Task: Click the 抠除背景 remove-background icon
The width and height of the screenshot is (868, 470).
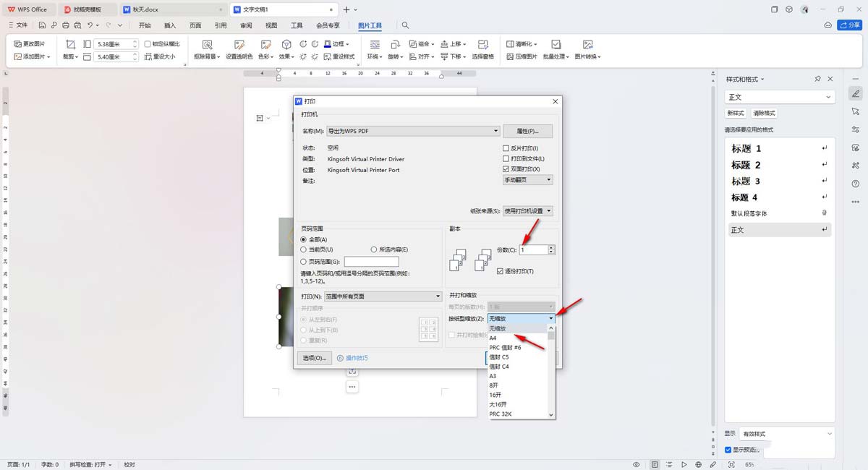Action: coord(208,44)
